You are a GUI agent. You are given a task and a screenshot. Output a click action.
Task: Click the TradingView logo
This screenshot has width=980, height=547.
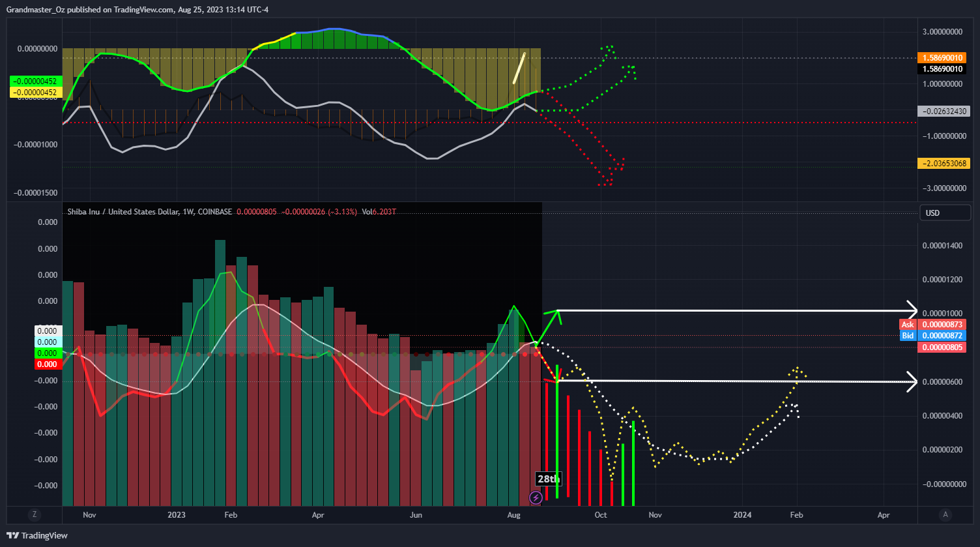(37, 535)
